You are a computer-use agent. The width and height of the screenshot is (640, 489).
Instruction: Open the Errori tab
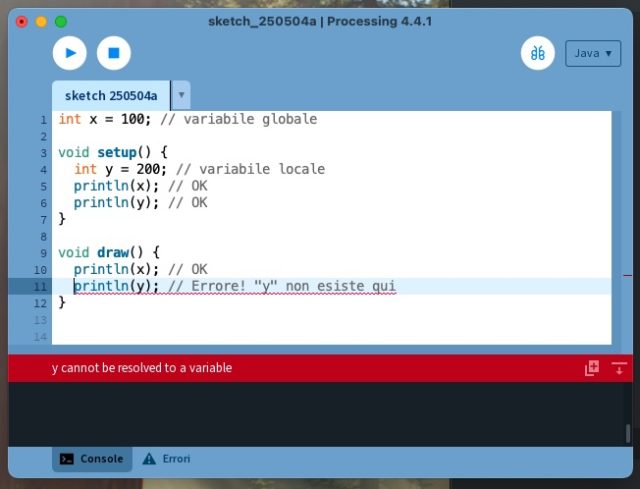click(166, 459)
